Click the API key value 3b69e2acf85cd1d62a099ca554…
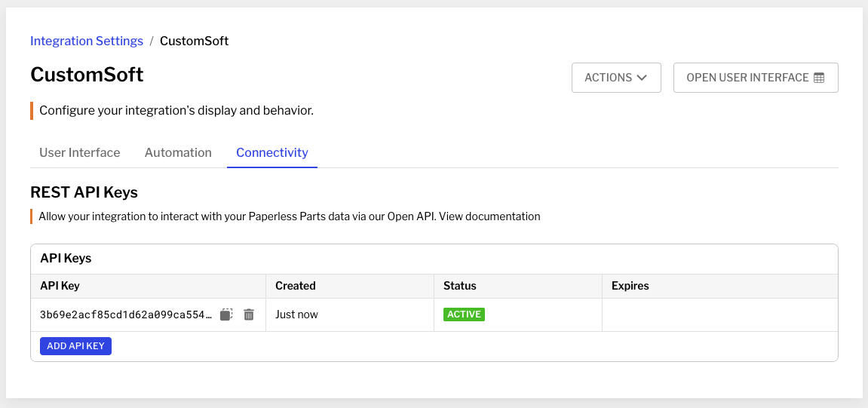 coord(126,314)
